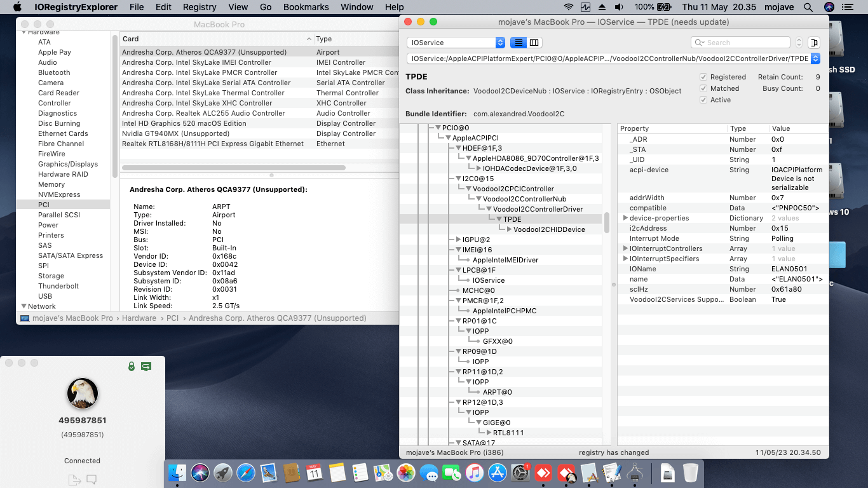Launch Siri from the Dock
This screenshot has height=488, width=868.
pyautogui.click(x=200, y=473)
